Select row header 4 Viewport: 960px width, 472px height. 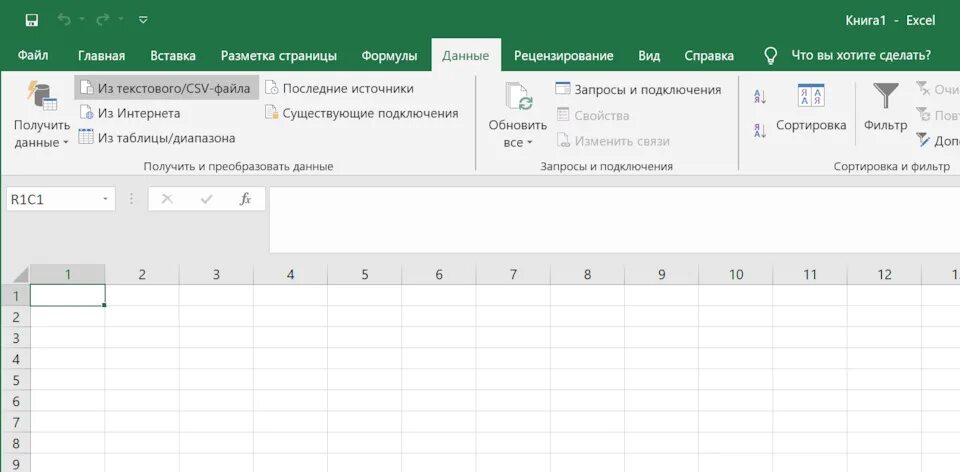[17, 359]
